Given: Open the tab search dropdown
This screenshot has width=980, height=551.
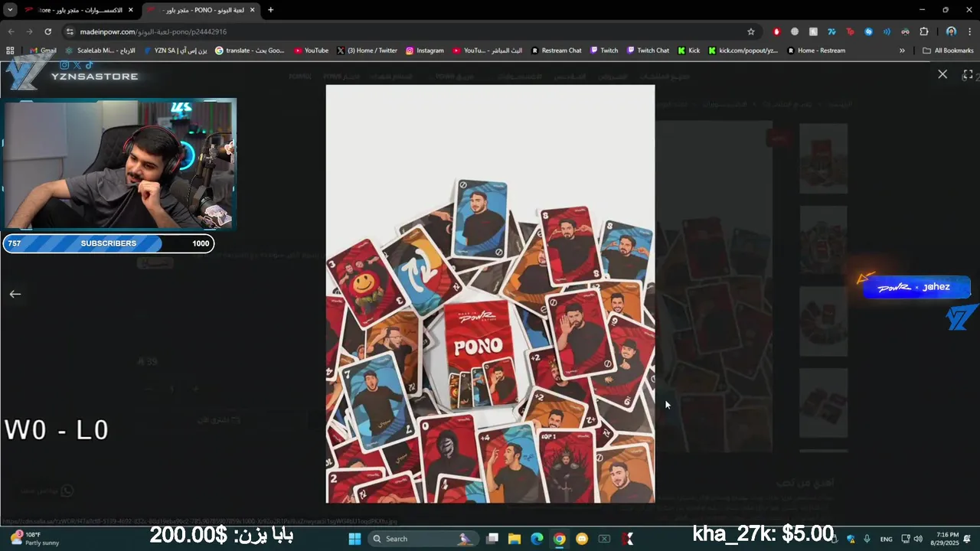Looking at the screenshot, I should coord(10,10).
